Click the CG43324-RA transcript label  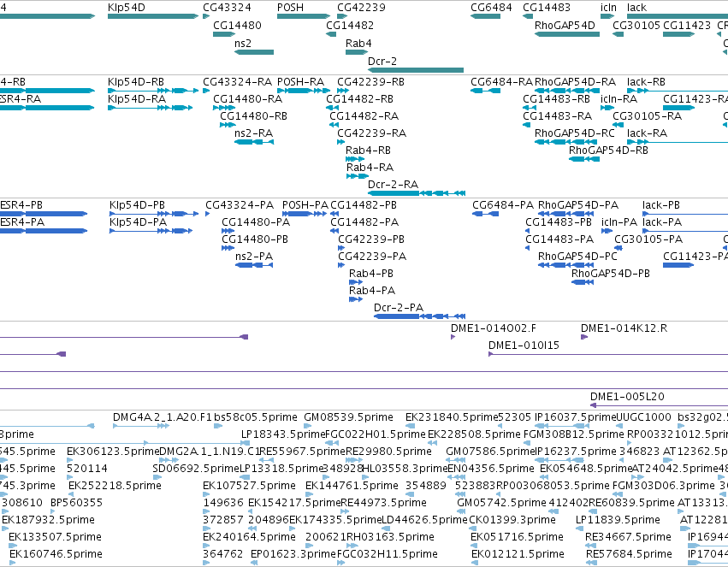point(237,81)
